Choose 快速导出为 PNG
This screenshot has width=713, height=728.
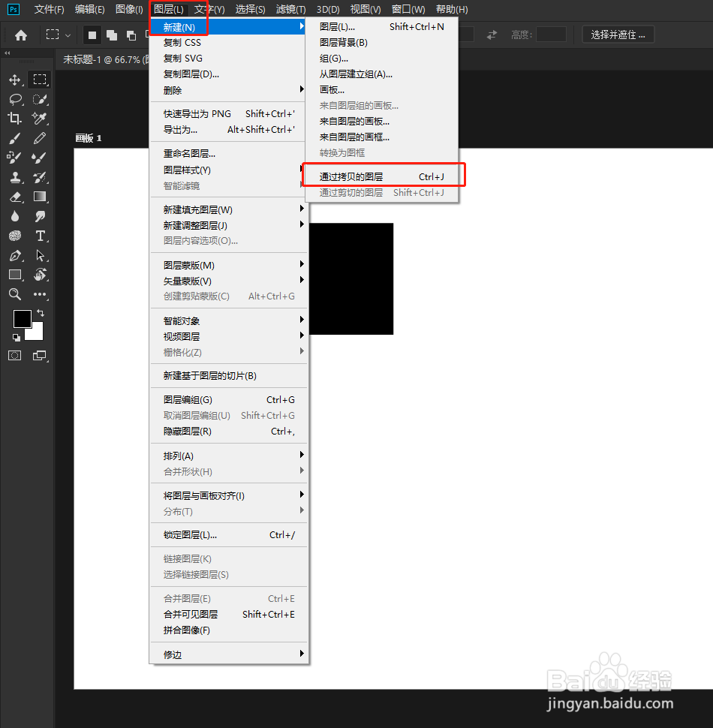pyautogui.click(x=227, y=113)
